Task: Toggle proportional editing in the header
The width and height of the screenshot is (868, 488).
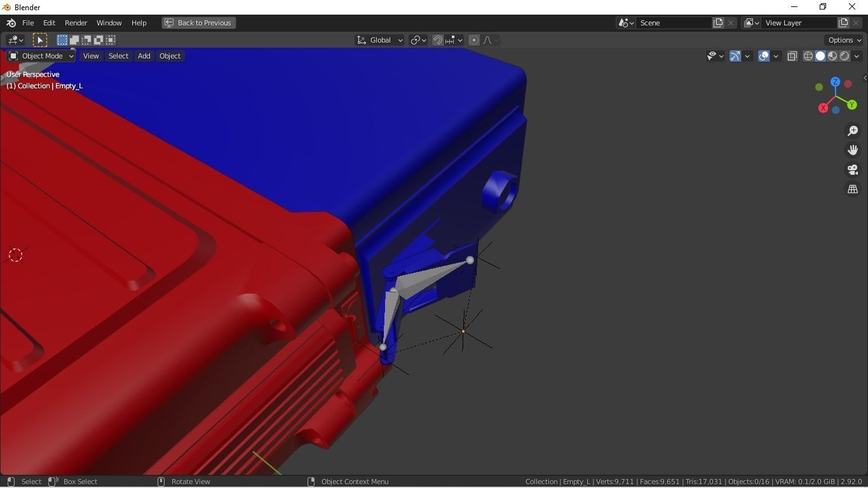Action: tap(473, 40)
